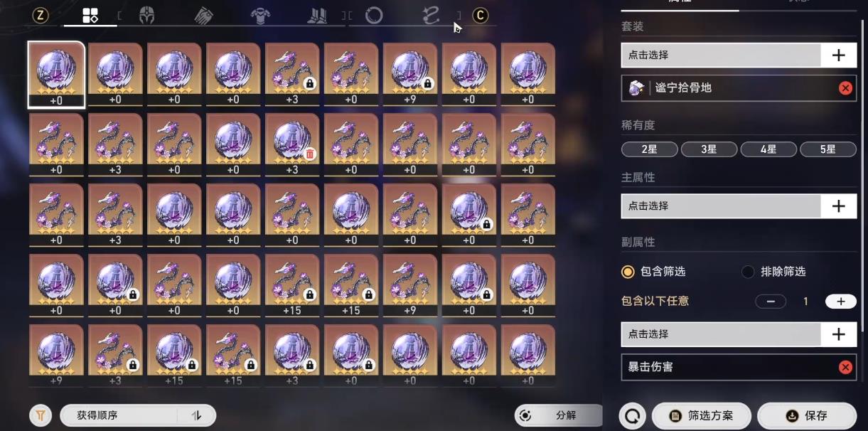The width and height of the screenshot is (868, 431).
Task: Select the helmet relic slot icon
Action: pos(146,16)
